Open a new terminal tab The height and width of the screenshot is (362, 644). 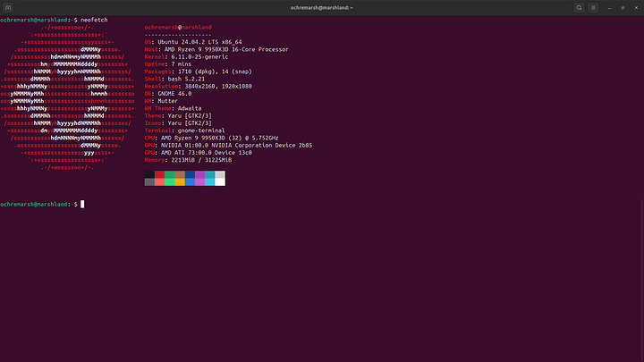click(7, 6)
